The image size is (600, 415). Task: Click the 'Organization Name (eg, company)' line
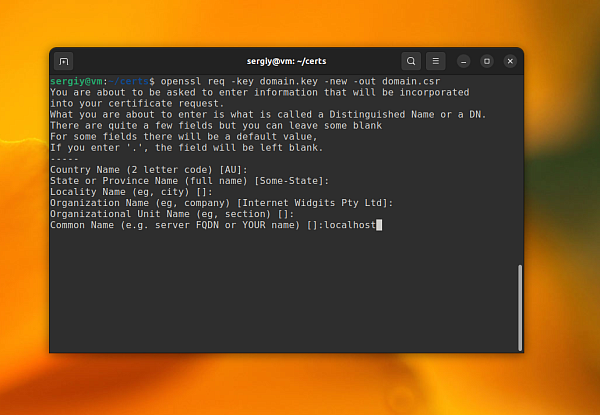point(222,203)
